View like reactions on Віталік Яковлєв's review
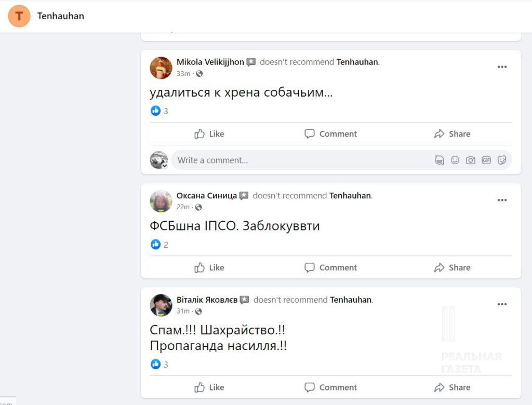 pyautogui.click(x=159, y=365)
